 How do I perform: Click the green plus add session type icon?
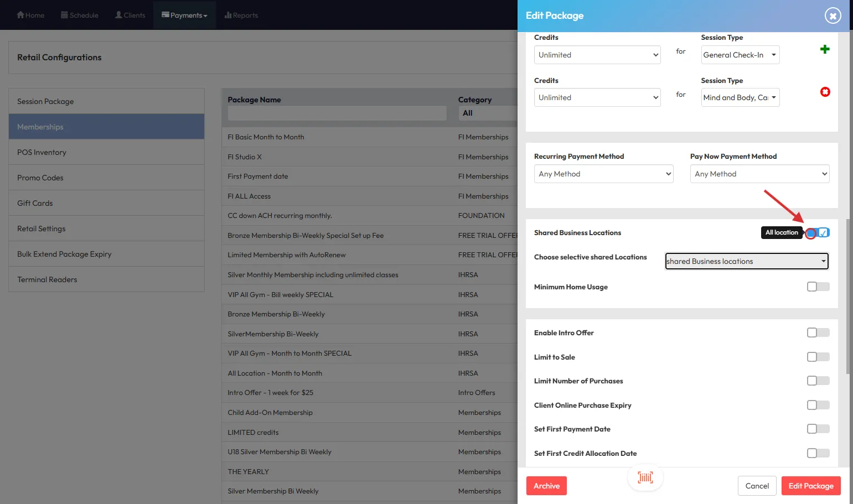click(825, 49)
